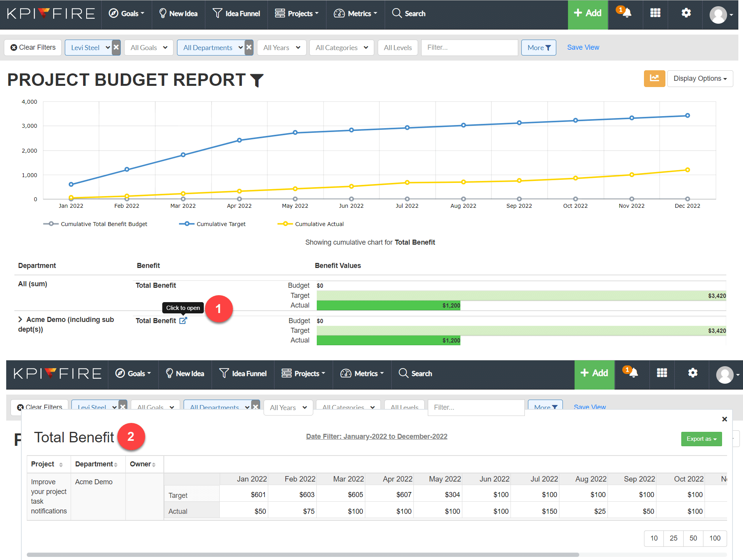Open the All Goals dropdown
This screenshot has width=743, height=560.
149,47
